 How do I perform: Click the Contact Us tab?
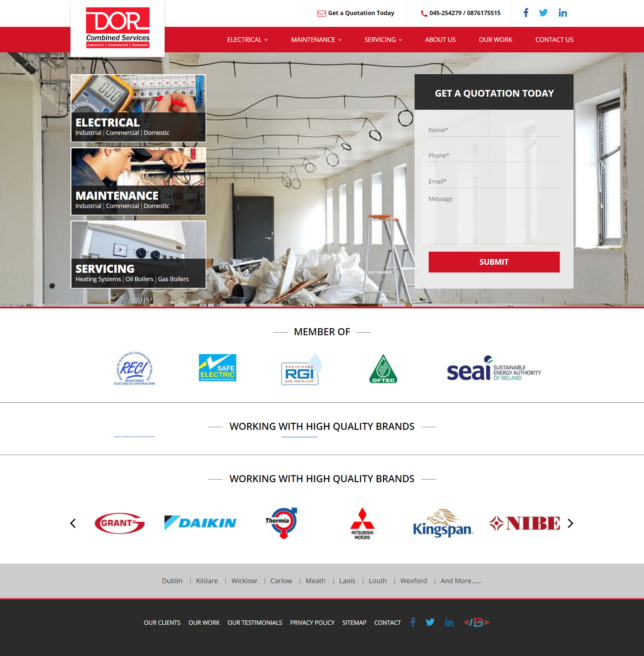click(554, 40)
